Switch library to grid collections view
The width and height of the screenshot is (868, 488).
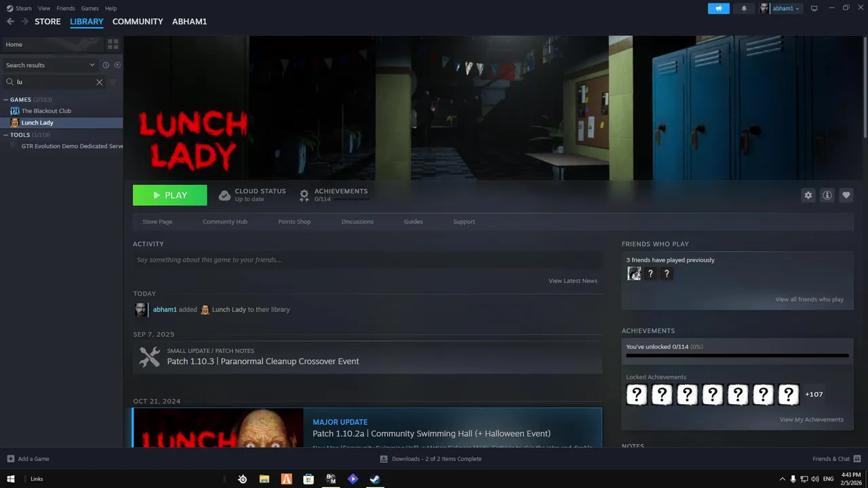pyautogui.click(x=113, y=44)
